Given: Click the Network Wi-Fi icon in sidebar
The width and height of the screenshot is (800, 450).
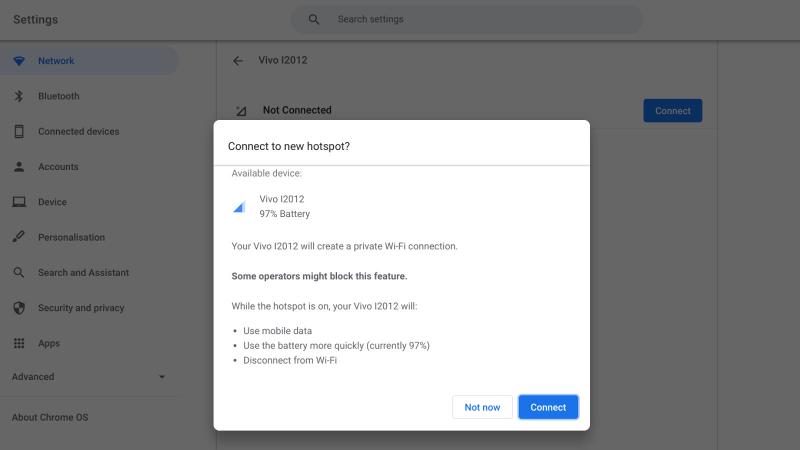Looking at the screenshot, I should click(19, 61).
